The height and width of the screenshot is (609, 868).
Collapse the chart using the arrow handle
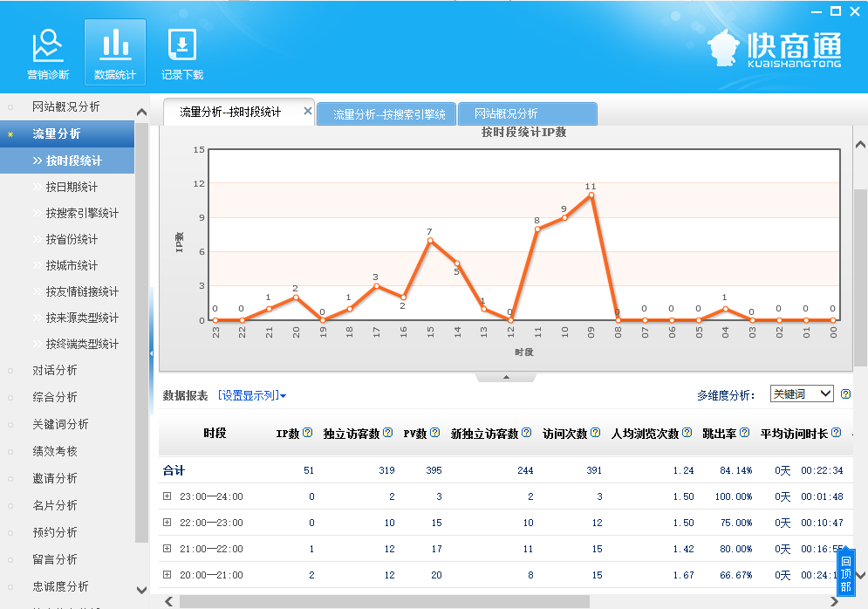point(506,378)
